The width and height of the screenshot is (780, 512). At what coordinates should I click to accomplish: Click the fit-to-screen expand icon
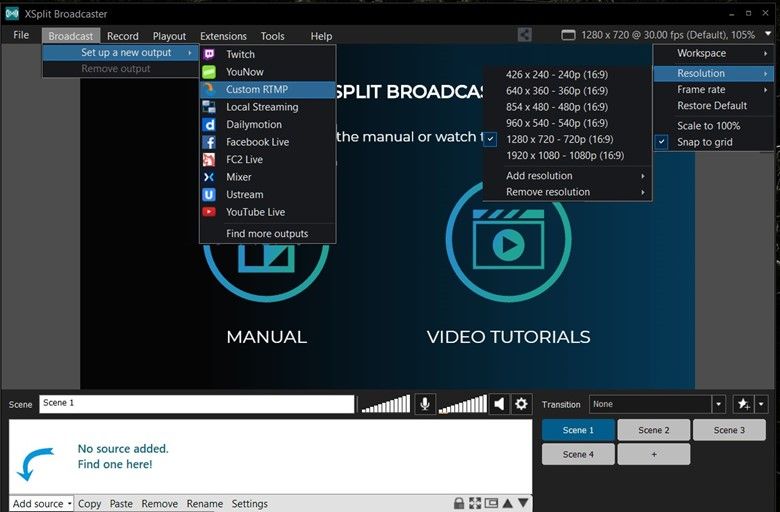(475, 503)
